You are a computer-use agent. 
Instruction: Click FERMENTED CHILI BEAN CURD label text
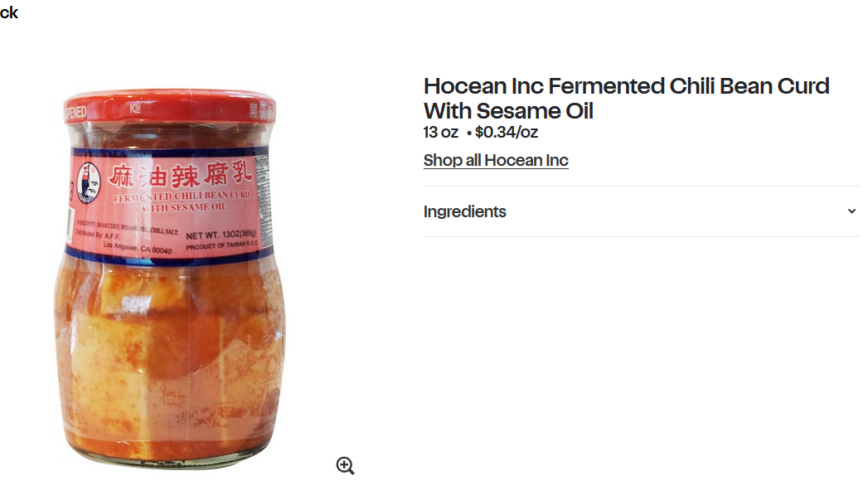click(x=182, y=196)
